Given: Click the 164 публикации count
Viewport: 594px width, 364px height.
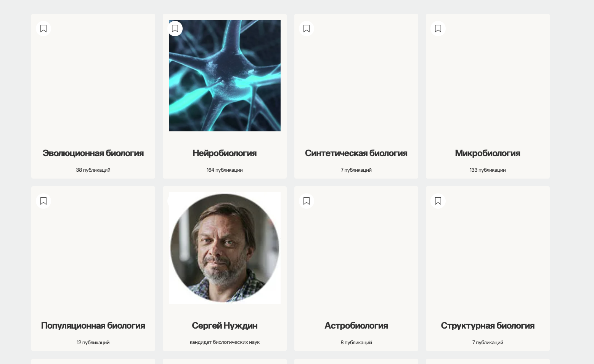Looking at the screenshot, I should click(225, 170).
